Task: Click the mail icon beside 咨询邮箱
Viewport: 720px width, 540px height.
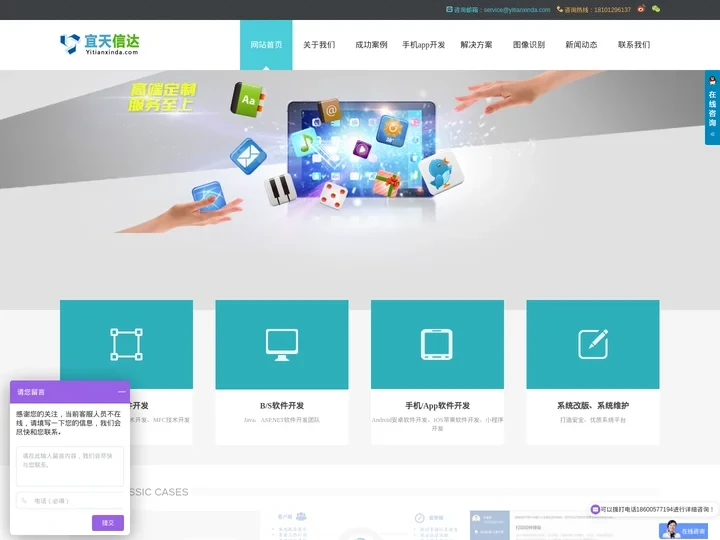Action: [x=449, y=9]
